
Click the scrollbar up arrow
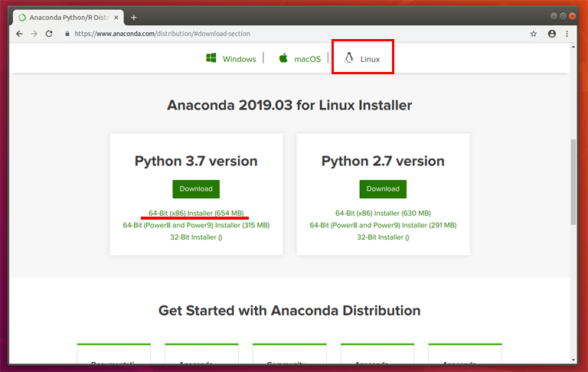pyautogui.click(x=573, y=47)
